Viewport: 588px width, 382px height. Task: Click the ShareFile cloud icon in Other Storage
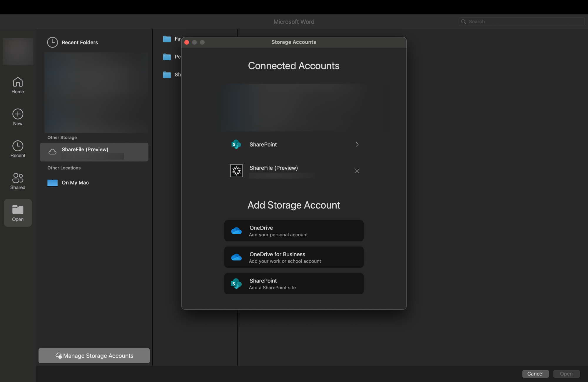(x=52, y=152)
